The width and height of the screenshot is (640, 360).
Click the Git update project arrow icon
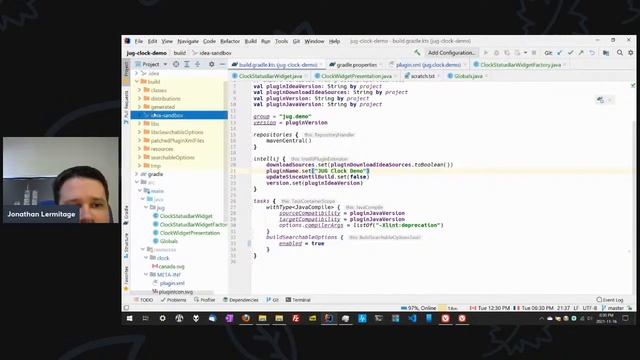pos(560,53)
